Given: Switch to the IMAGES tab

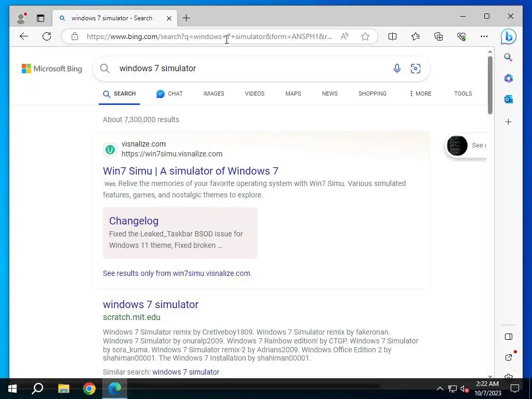Looking at the screenshot, I should [214, 94].
